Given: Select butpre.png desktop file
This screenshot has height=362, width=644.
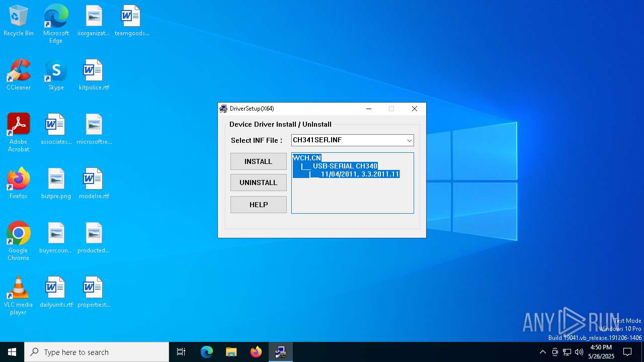Looking at the screenshot, I should pyautogui.click(x=56, y=184).
